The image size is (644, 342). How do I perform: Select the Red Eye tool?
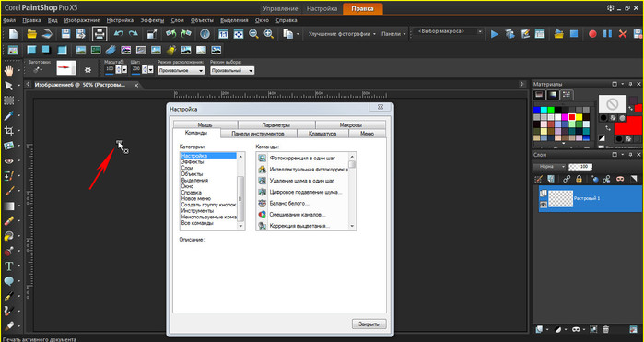pos(8,160)
